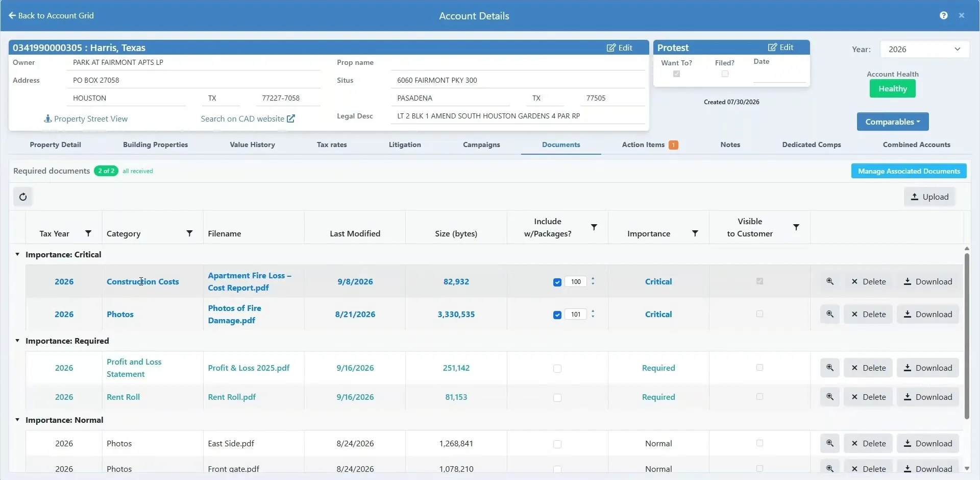
Task: Click Visible to Customer filter icon
Action: coord(796,227)
